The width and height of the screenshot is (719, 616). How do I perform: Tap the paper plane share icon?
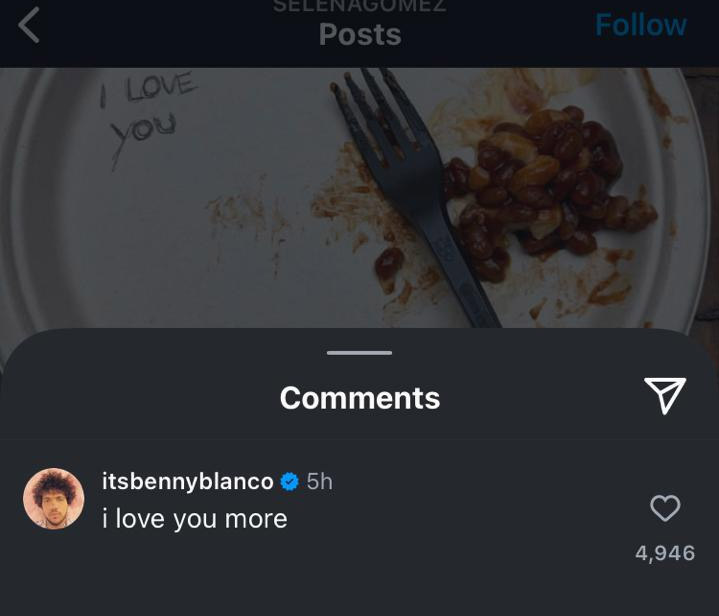coord(665,397)
